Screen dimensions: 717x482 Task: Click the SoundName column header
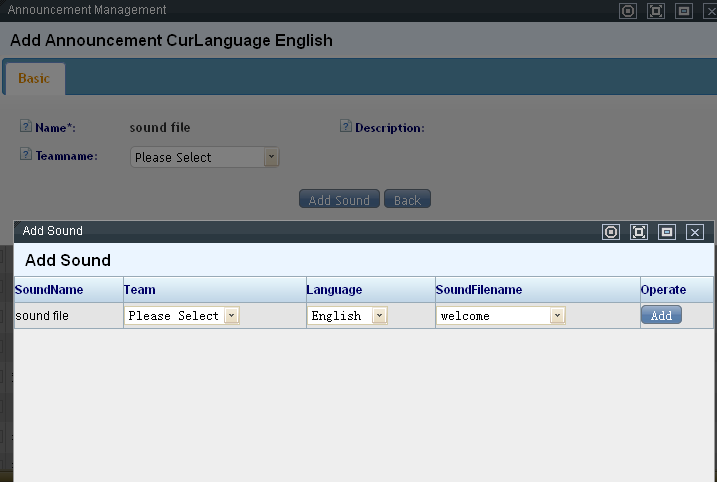(x=49, y=290)
